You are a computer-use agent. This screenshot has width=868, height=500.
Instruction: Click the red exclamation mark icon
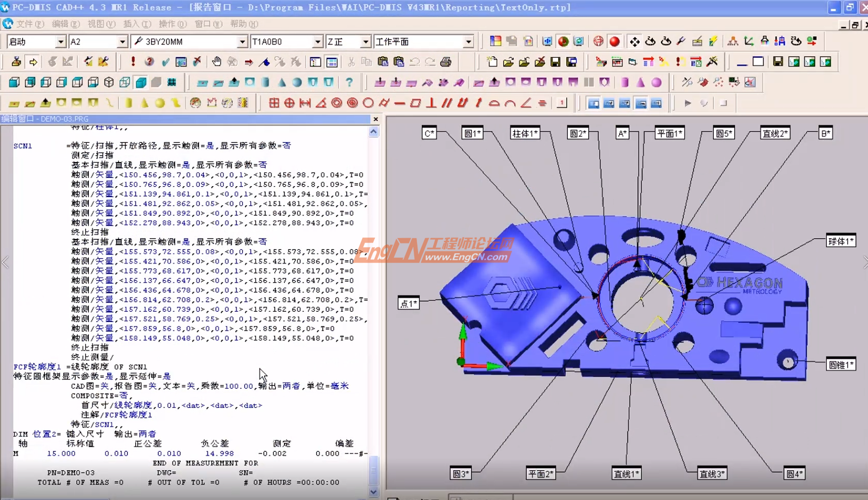tap(133, 62)
